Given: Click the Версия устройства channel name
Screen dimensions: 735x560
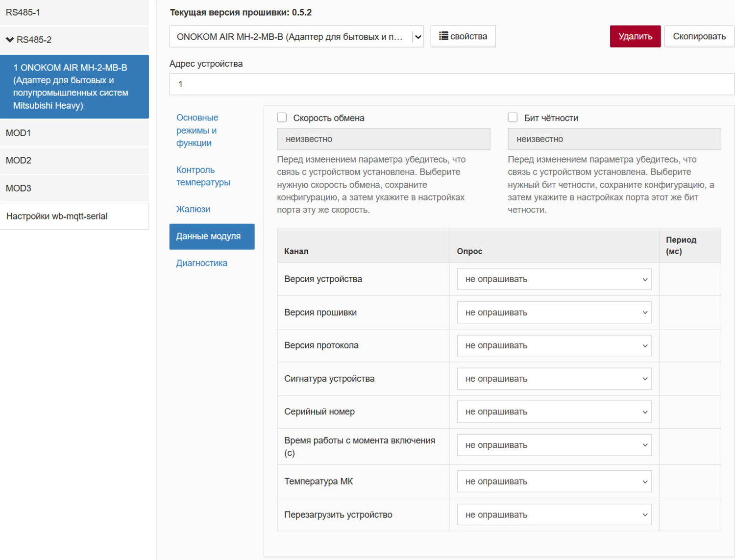Looking at the screenshot, I should [x=323, y=279].
